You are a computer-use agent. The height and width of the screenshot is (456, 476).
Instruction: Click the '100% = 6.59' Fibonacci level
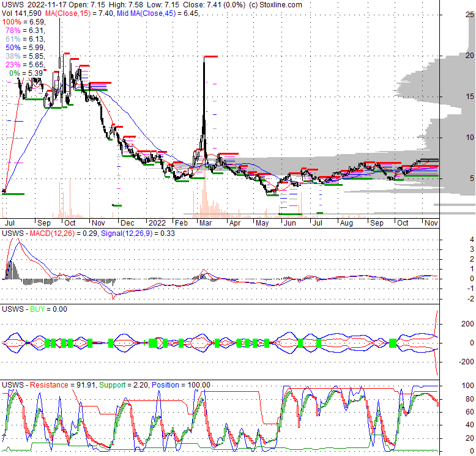[23, 22]
